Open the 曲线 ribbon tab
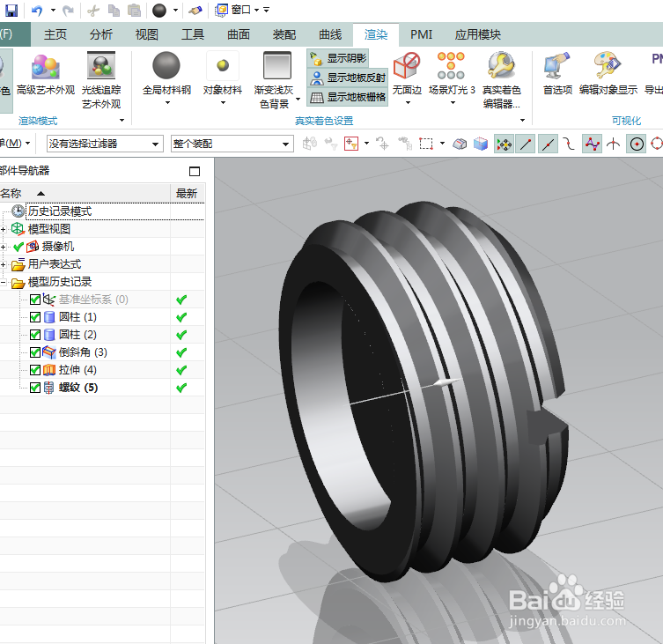 330,34
